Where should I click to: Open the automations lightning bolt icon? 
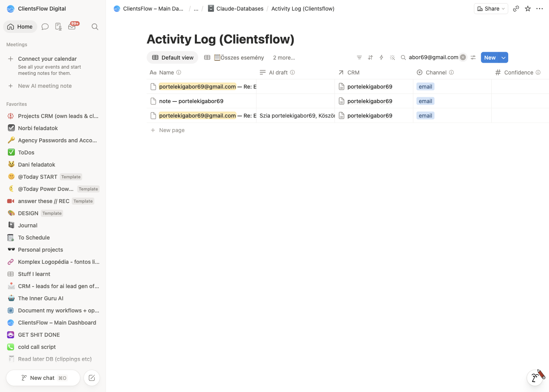pos(381,58)
